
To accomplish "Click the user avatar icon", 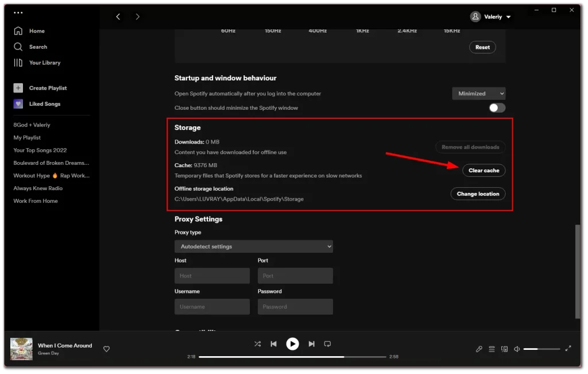I will click(475, 17).
